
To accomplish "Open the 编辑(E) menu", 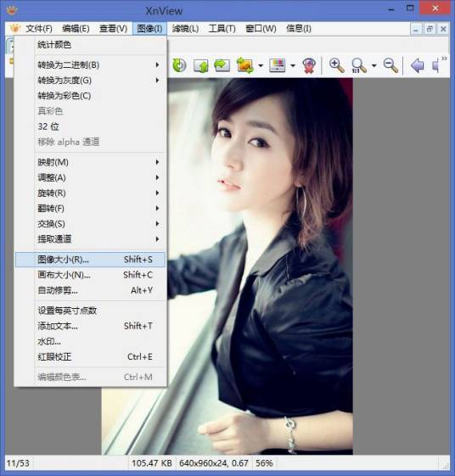I will 76,29.
